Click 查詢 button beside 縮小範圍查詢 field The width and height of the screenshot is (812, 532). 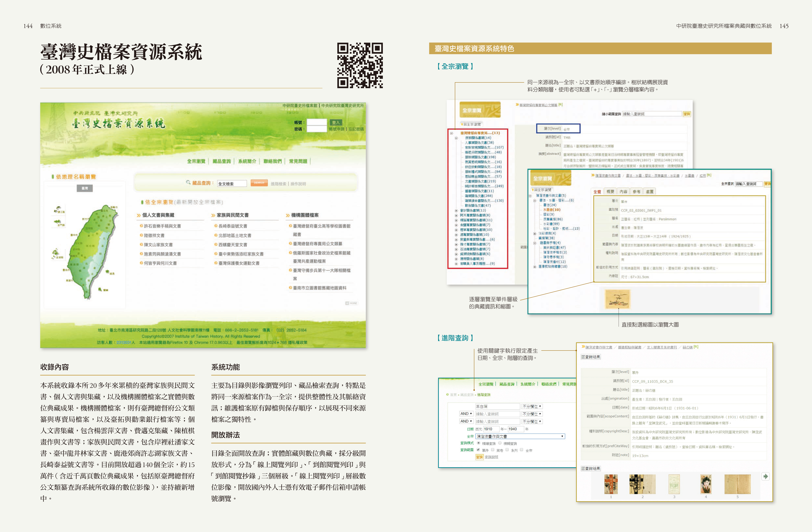pyautogui.click(x=687, y=114)
